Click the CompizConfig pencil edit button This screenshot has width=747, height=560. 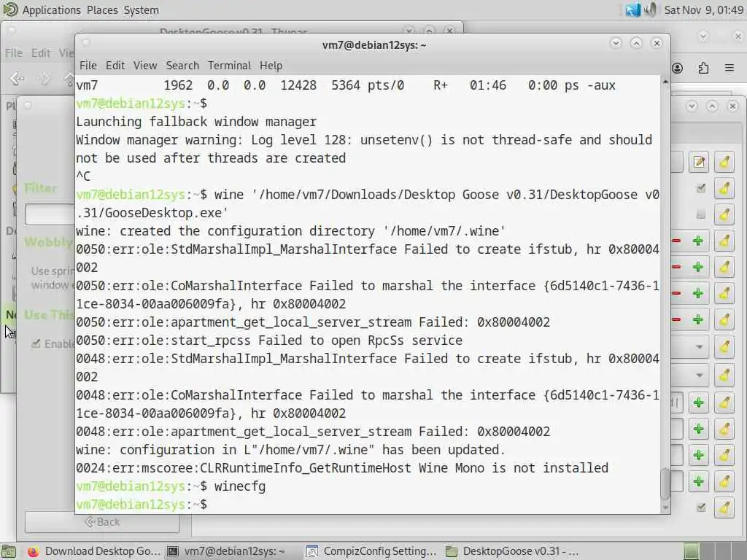point(698,163)
